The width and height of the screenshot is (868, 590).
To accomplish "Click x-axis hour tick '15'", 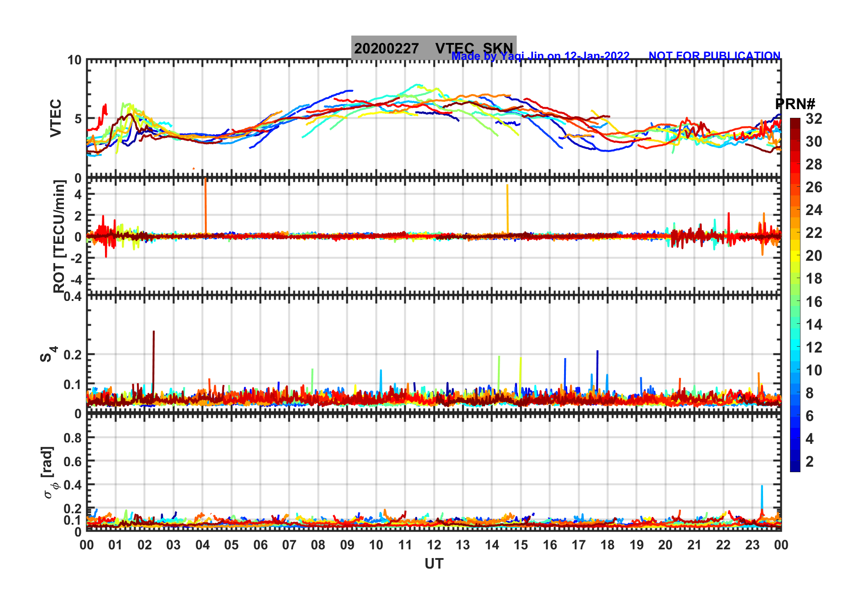I will click(x=521, y=545).
